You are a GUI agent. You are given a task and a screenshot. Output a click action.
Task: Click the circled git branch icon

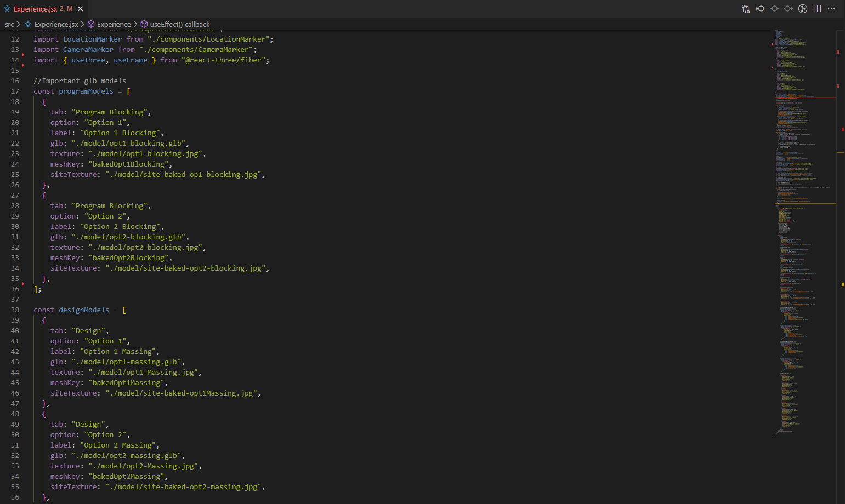(x=803, y=9)
